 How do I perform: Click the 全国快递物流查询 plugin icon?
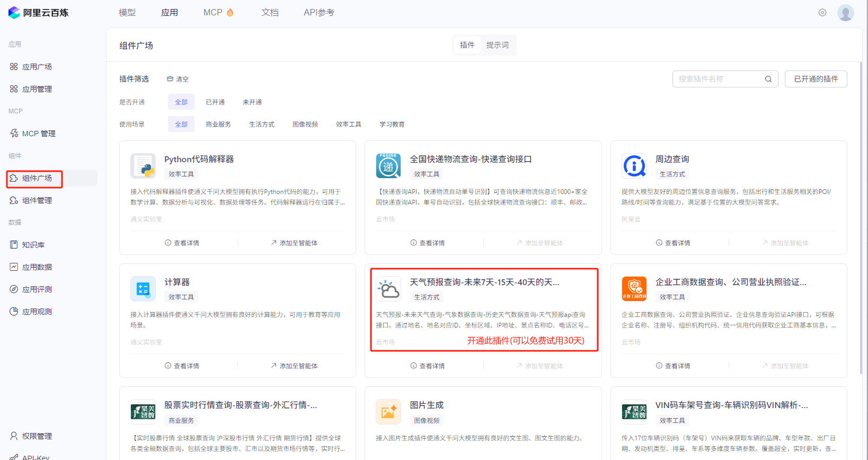click(x=388, y=166)
